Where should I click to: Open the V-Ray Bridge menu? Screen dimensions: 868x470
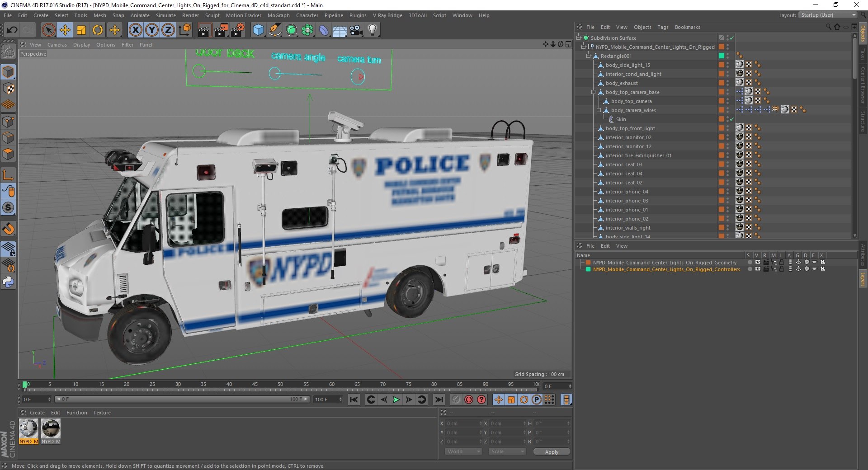387,15
